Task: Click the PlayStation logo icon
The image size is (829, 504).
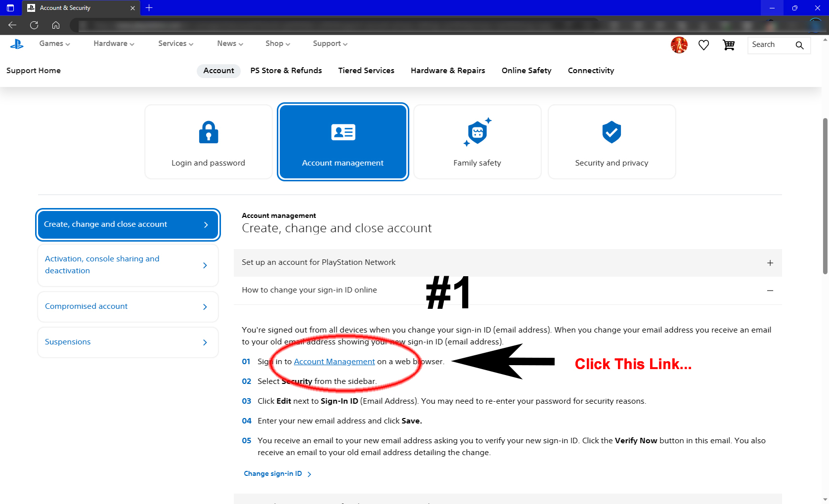Action: tap(16, 44)
